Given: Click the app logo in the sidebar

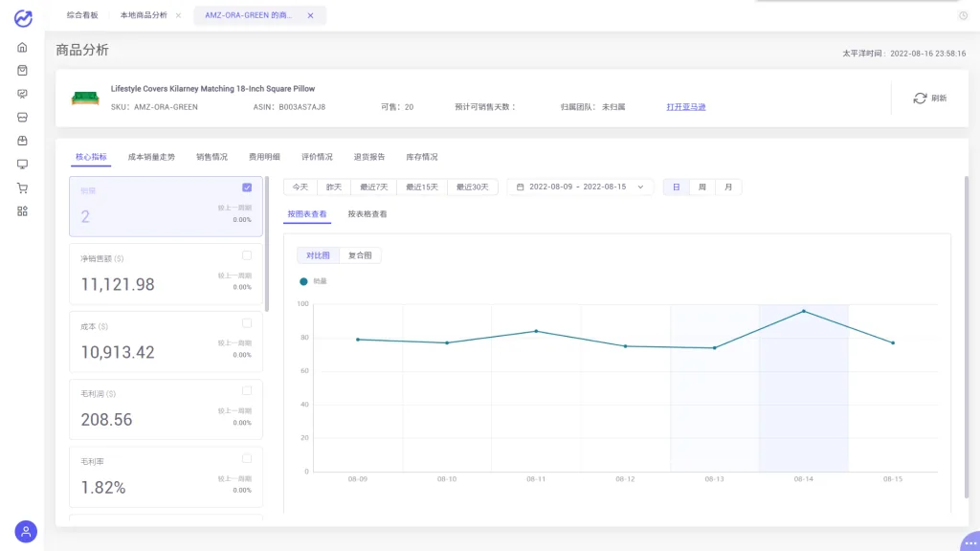Looking at the screenshot, I should [x=23, y=19].
